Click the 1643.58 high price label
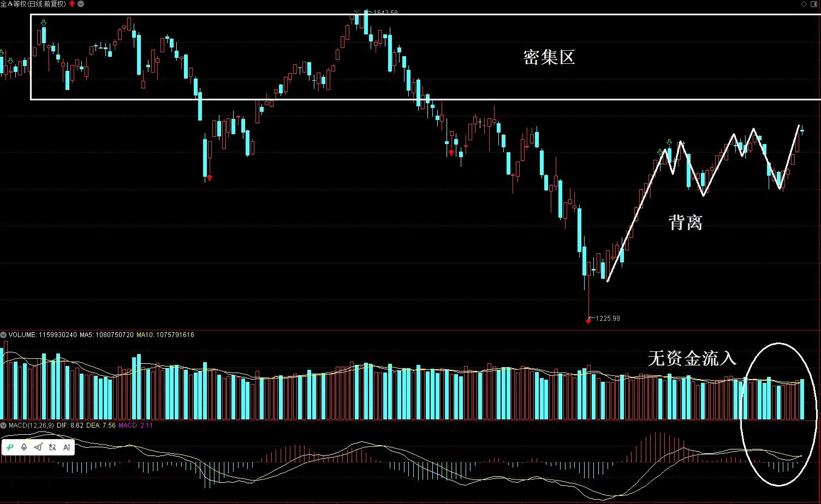821x504 pixels. [x=385, y=13]
